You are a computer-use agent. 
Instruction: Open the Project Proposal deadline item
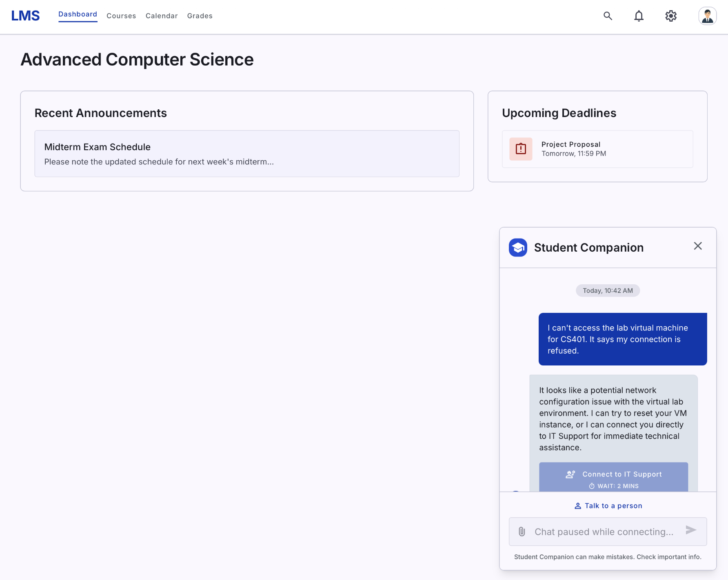point(597,149)
